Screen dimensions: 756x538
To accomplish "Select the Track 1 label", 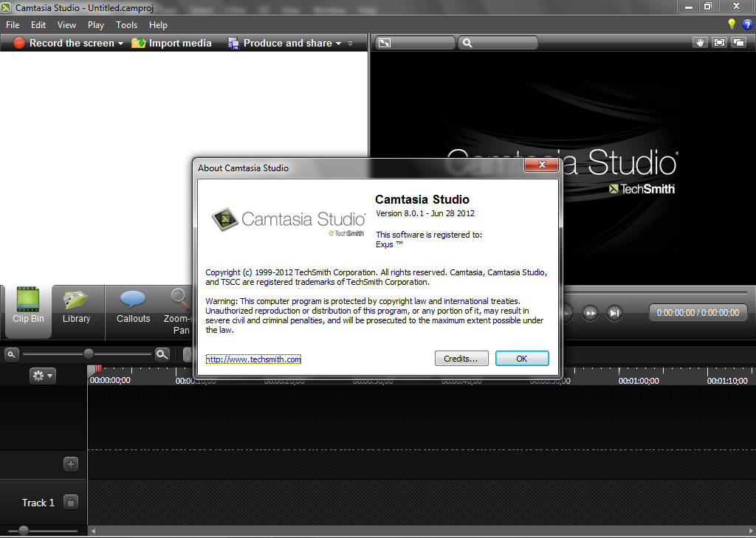I will (38, 503).
